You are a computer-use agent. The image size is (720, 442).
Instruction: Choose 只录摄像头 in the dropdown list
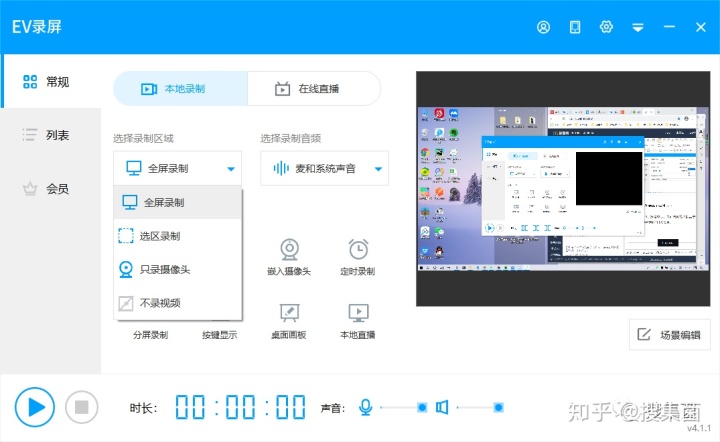pyautogui.click(x=178, y=269)
